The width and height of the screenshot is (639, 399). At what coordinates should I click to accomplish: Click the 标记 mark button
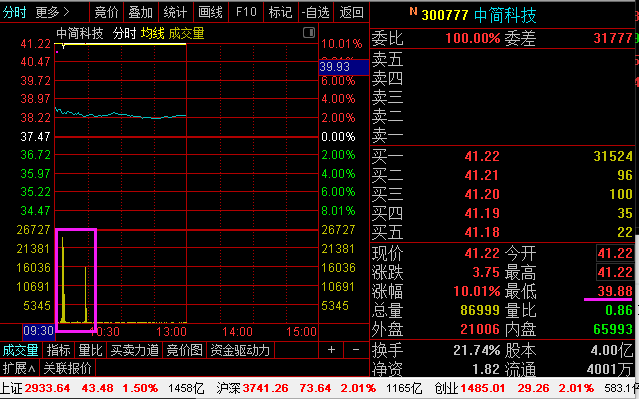click(281, 12)
